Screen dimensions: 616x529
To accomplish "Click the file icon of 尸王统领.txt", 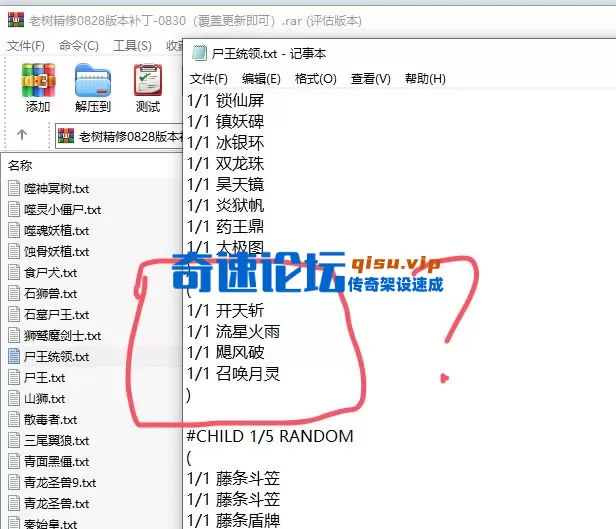I will [14, 356].
